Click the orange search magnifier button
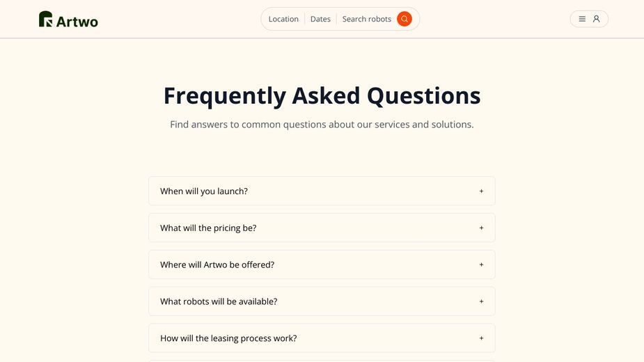Viewport: 644px width, 362px height. pos(404,19)
